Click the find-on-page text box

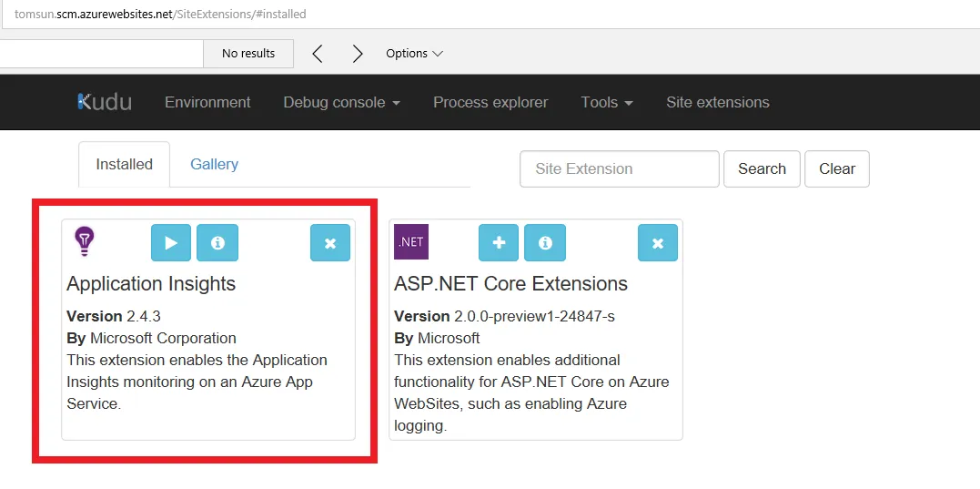click(x=101, y=54)
